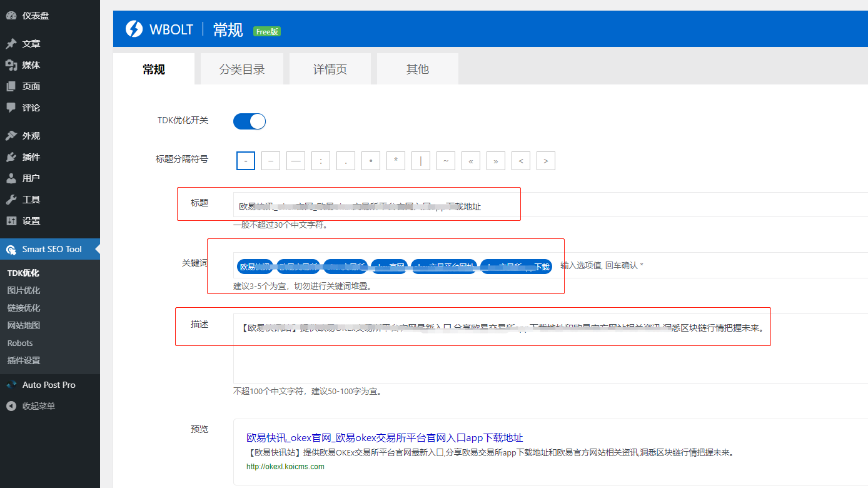
Task: Select the bullet dot title separator
Action: [x=371, y=161]
